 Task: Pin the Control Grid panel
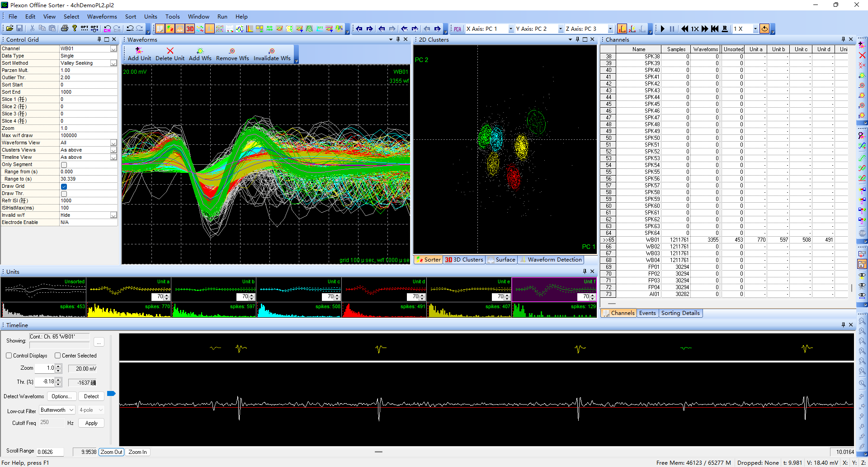point(99,39)
